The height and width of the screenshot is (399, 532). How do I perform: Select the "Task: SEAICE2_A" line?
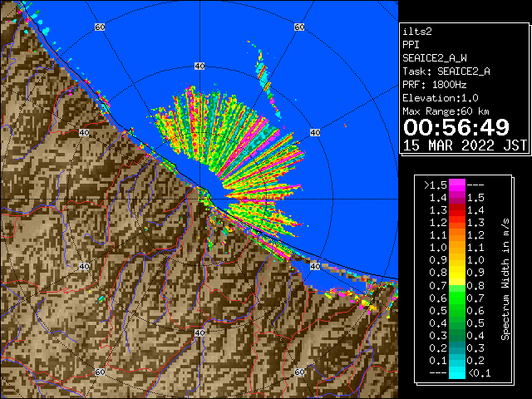click(446, 71)
